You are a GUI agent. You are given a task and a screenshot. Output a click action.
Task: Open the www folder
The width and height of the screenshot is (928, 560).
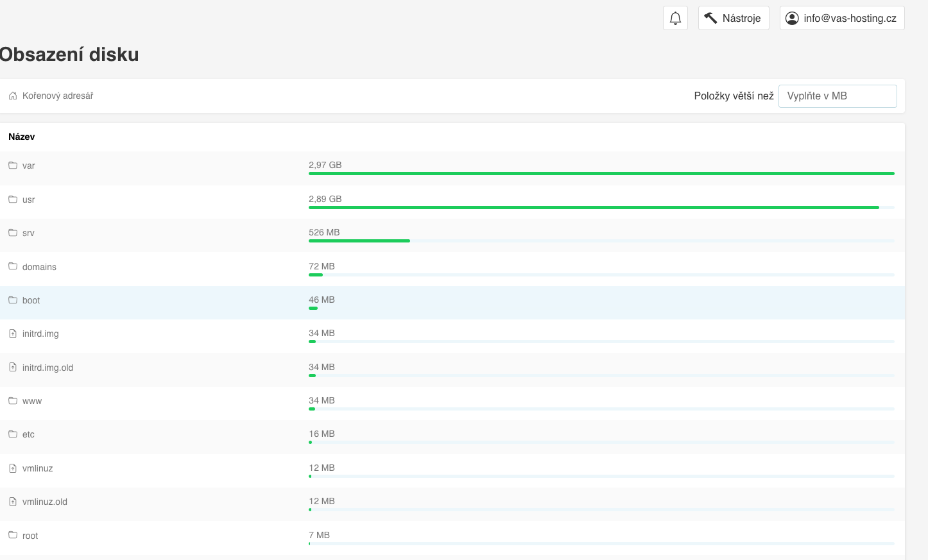tap(32, 401)
